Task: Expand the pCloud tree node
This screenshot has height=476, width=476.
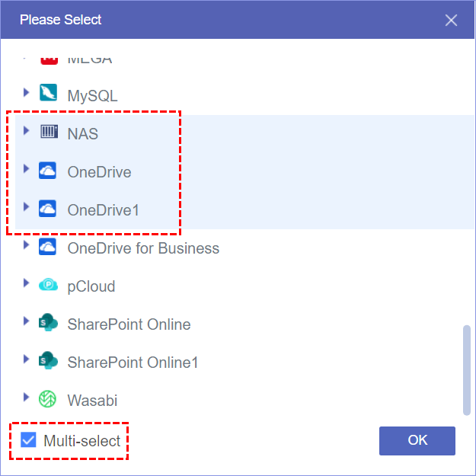Action: pyautogui.click(x=27, y=283)
